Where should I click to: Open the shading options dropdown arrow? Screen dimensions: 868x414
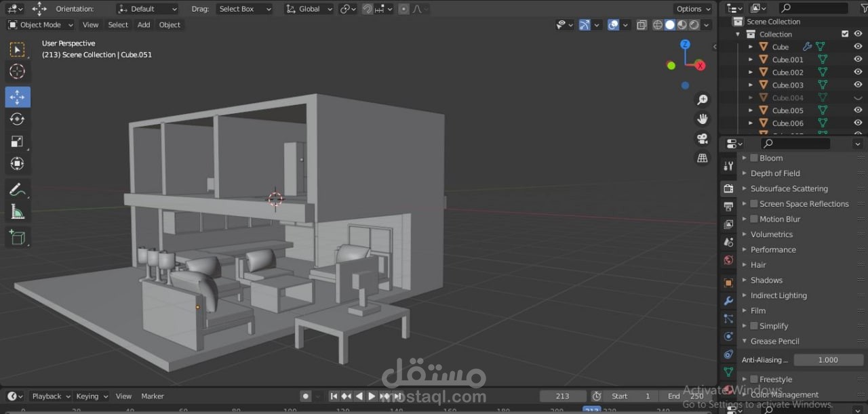(707, 25)
